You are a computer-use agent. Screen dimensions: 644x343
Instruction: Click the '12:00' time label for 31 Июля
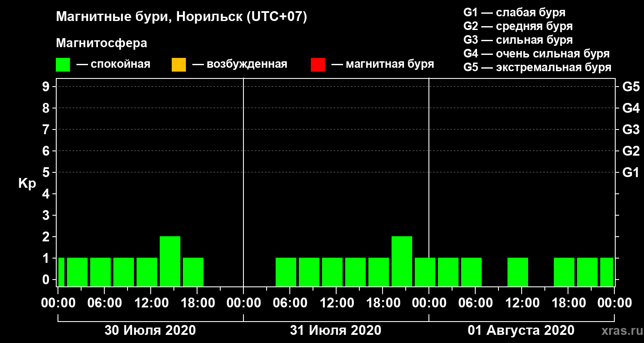(336, 303)
